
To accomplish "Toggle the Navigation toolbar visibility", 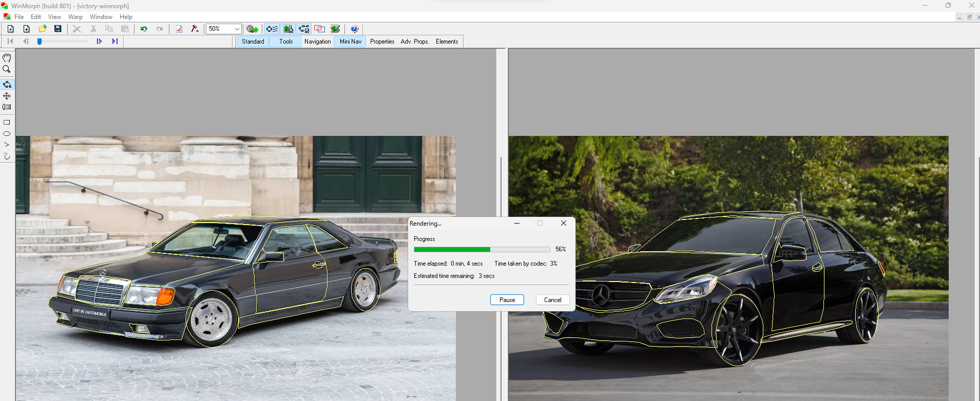I will pos(317,42).
